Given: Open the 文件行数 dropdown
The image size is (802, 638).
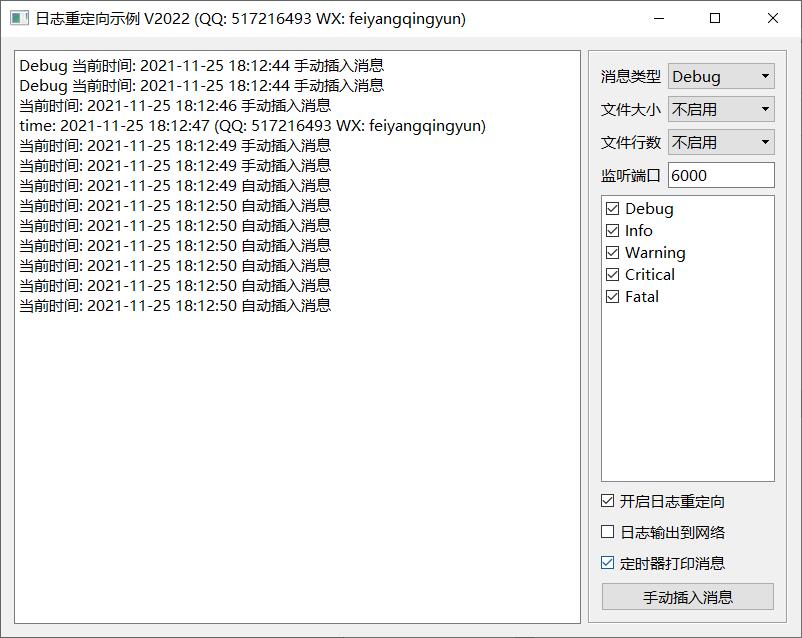Looking at the screenshot, I should tap(720, 143).
